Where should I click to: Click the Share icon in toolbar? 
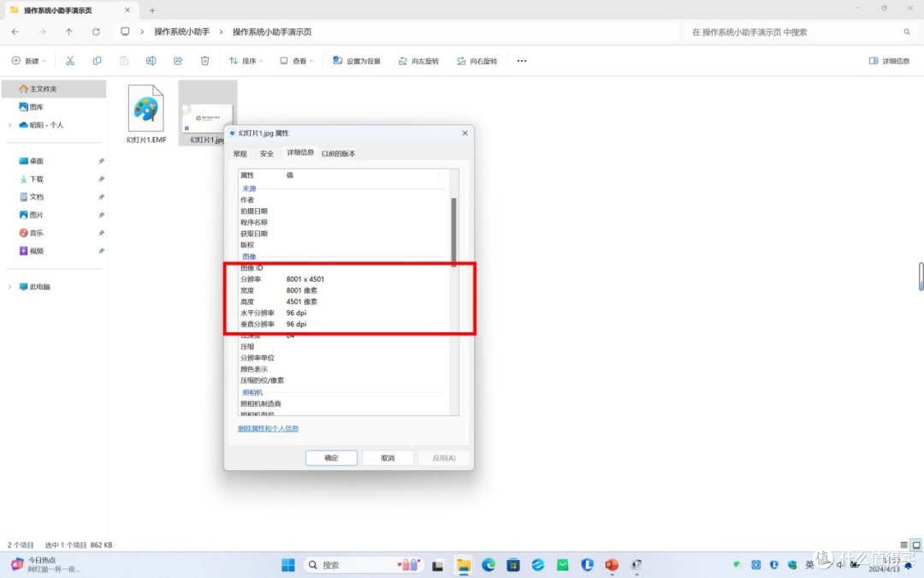178,61
